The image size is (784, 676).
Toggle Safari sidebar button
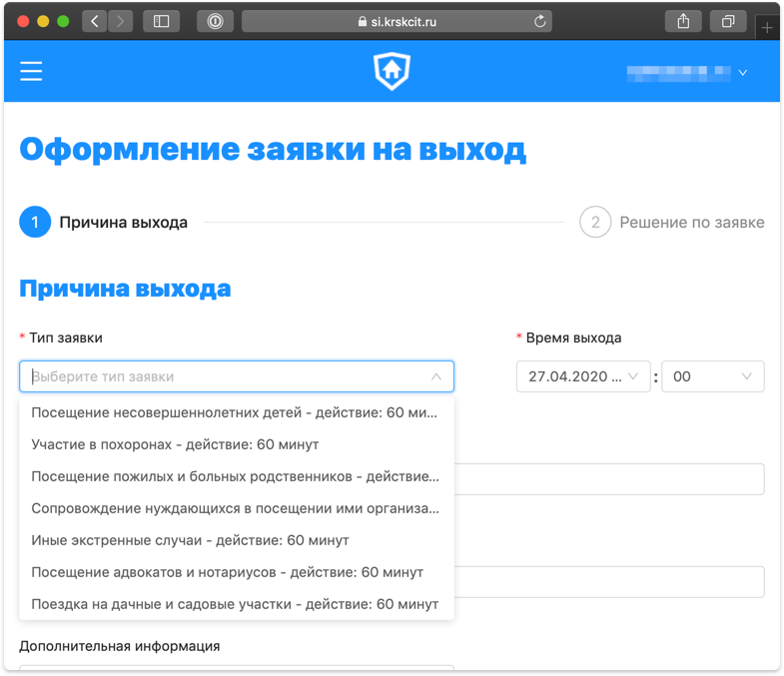coord(161,21)
